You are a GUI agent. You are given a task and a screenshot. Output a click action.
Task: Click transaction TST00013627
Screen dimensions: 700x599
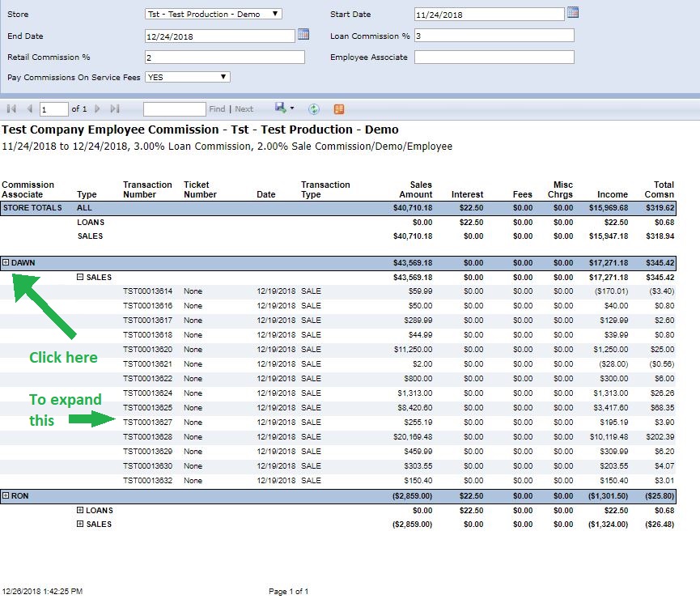click(148, 422)
